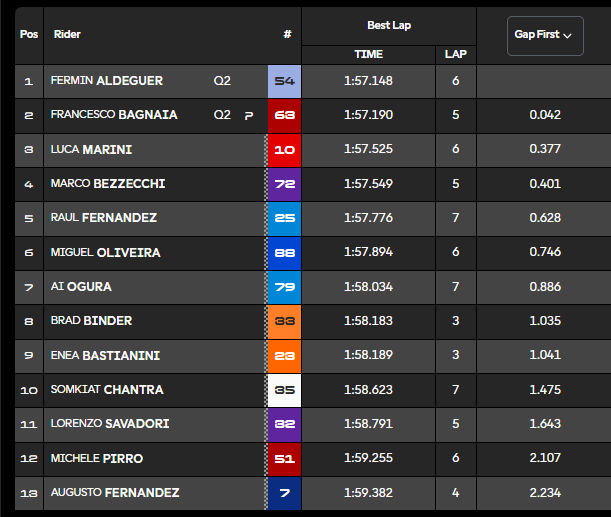
Task: Click the Pos column header
Action: [29, 35]
